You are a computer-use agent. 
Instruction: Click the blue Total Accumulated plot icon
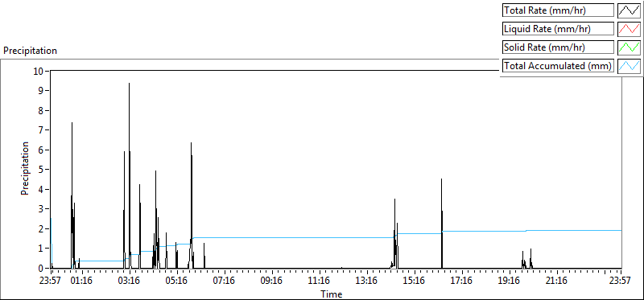pyautogui.click(x=629, y=66)
